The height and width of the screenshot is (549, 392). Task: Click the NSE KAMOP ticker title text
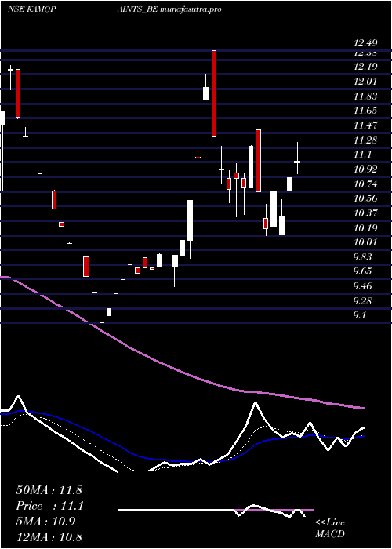point(31,9)
